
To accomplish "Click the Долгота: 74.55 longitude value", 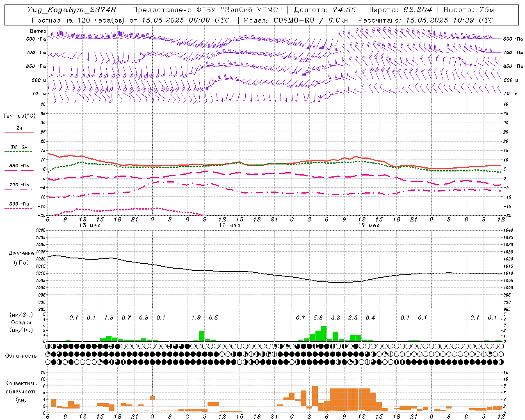I will (325, 10).
